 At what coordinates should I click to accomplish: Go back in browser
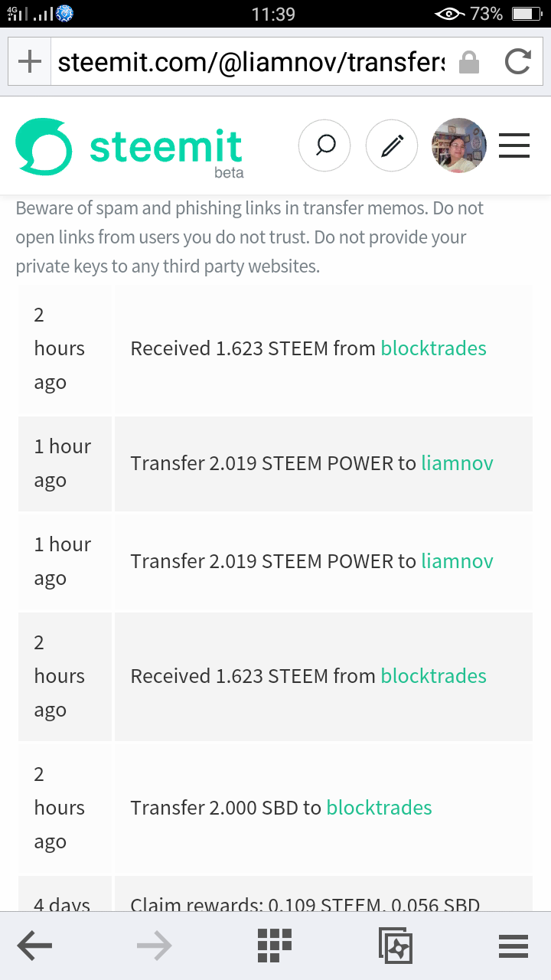tap(35, 946)
